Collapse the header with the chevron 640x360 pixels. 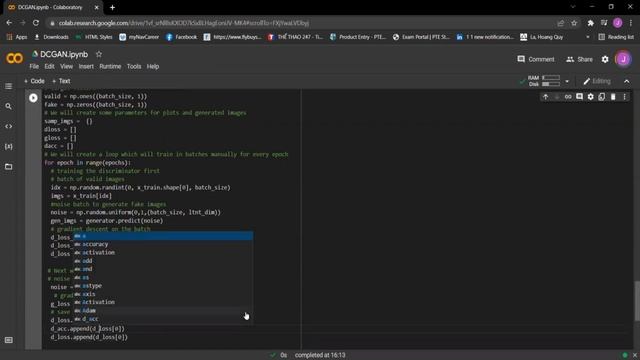(x=627, y=81)
